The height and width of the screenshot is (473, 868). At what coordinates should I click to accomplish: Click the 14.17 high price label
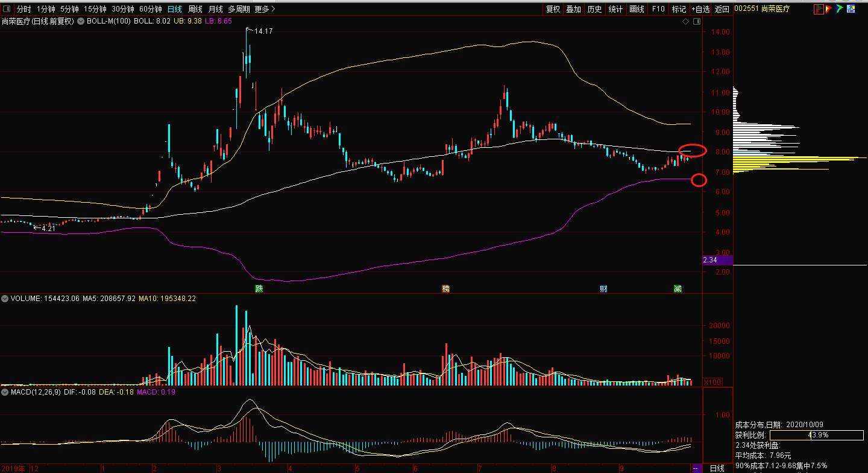pyautogui.click(x=263, y=31)
